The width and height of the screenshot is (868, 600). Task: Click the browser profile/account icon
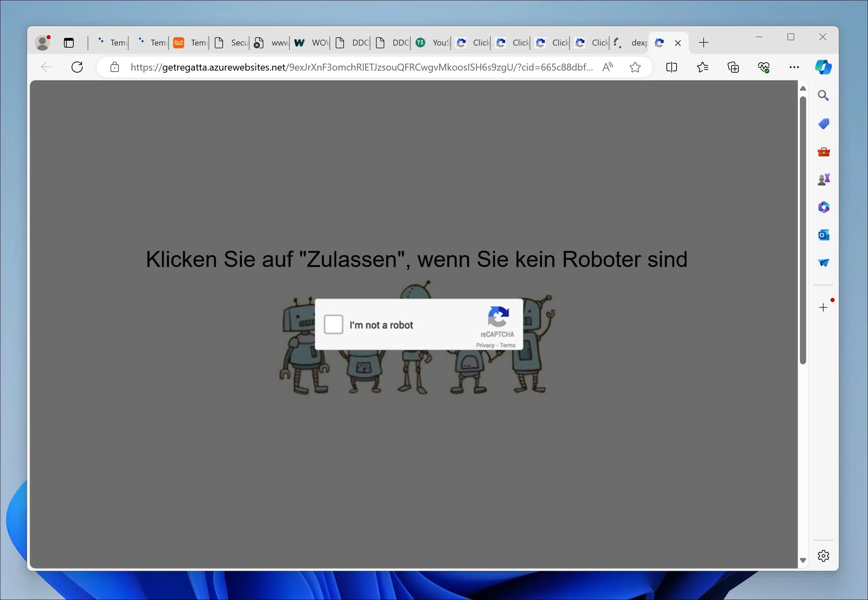pyautogui.click(x=42, y=42)
